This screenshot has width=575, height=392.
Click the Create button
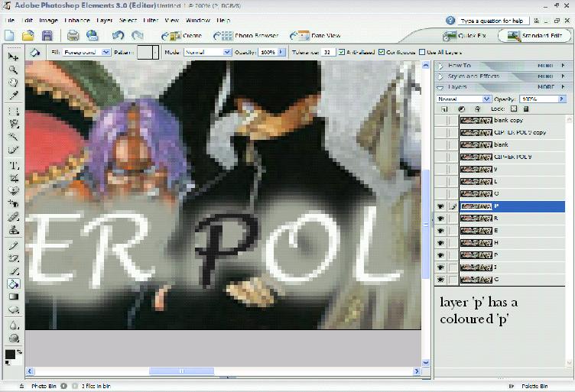[x=181, y=36]
